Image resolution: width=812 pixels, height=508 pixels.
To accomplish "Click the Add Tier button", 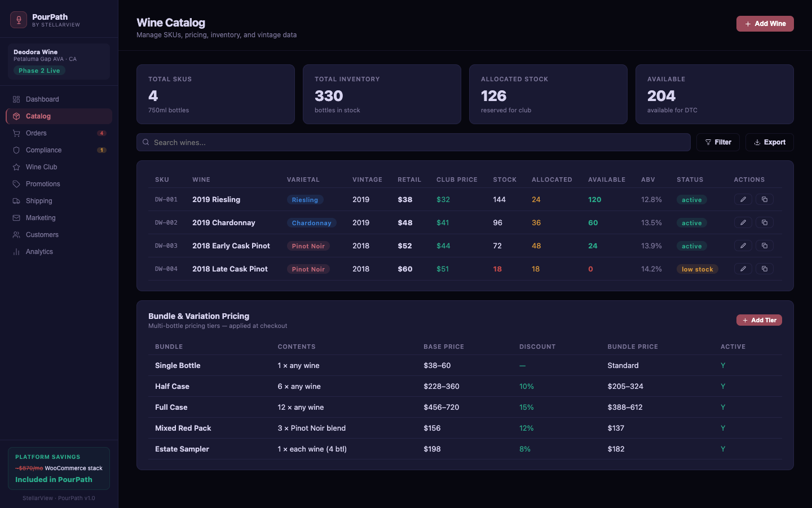I will [x=758, y=320].
